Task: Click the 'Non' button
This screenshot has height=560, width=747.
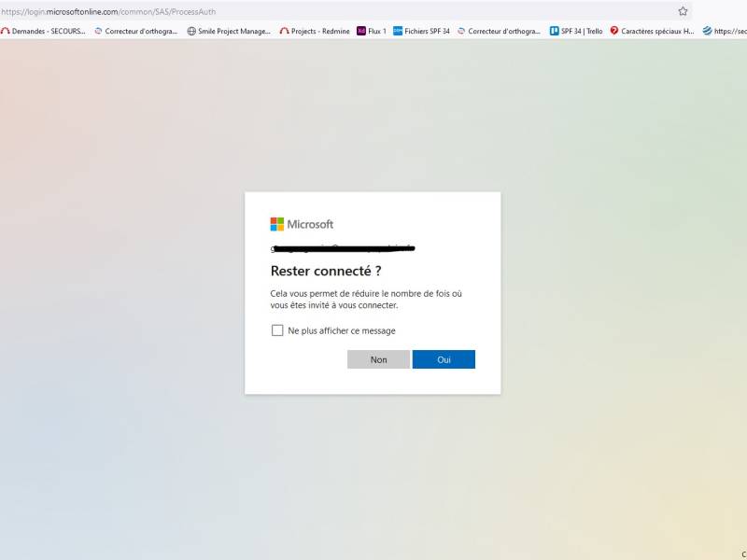Action: click(x=378, y=359)
